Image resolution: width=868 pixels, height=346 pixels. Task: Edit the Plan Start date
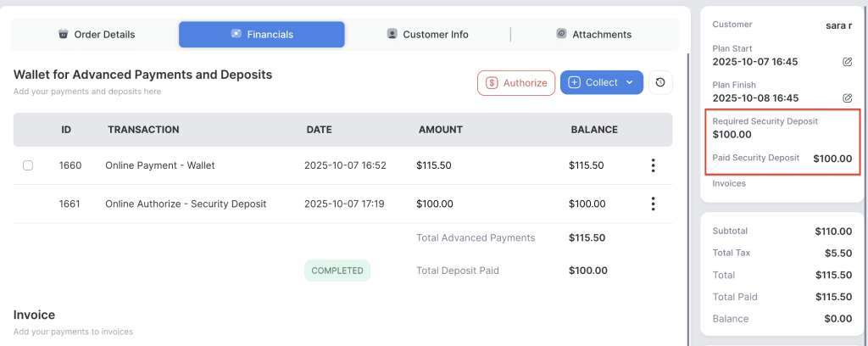coord(847,62)
